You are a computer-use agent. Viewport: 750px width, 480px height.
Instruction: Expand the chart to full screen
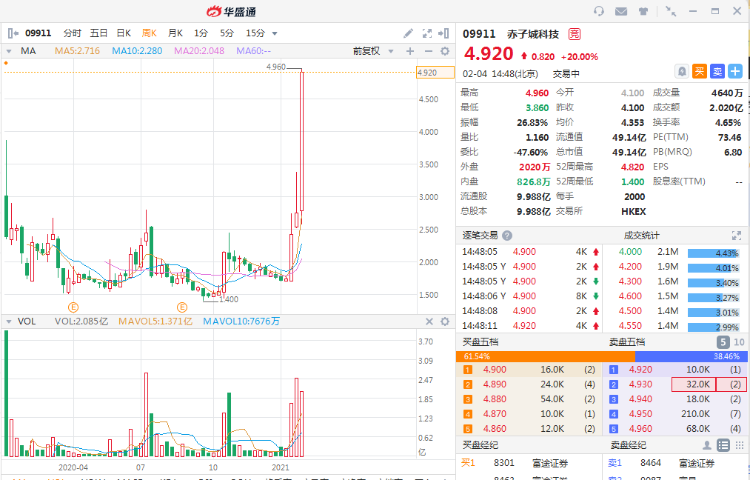[x=427, y=33]
